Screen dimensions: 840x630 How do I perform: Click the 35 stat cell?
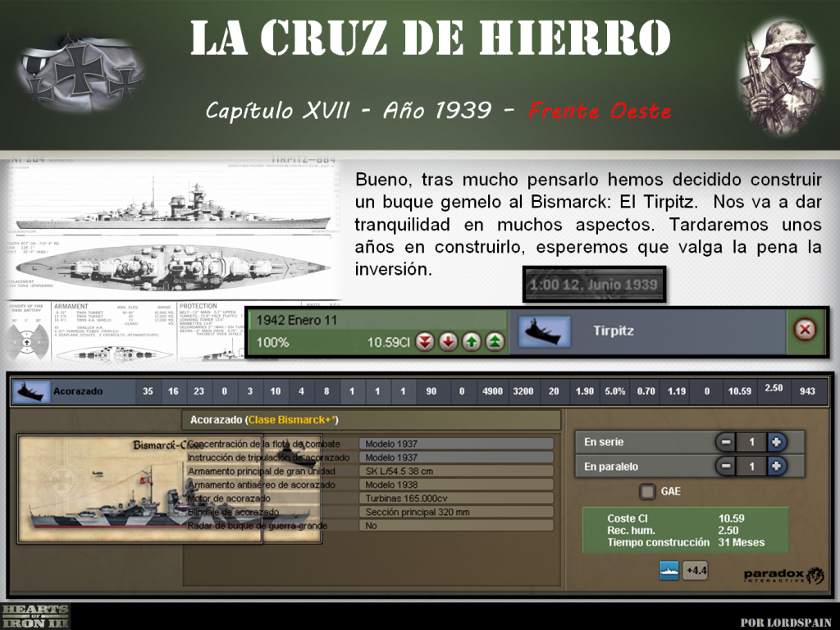(x=148, y=391)
